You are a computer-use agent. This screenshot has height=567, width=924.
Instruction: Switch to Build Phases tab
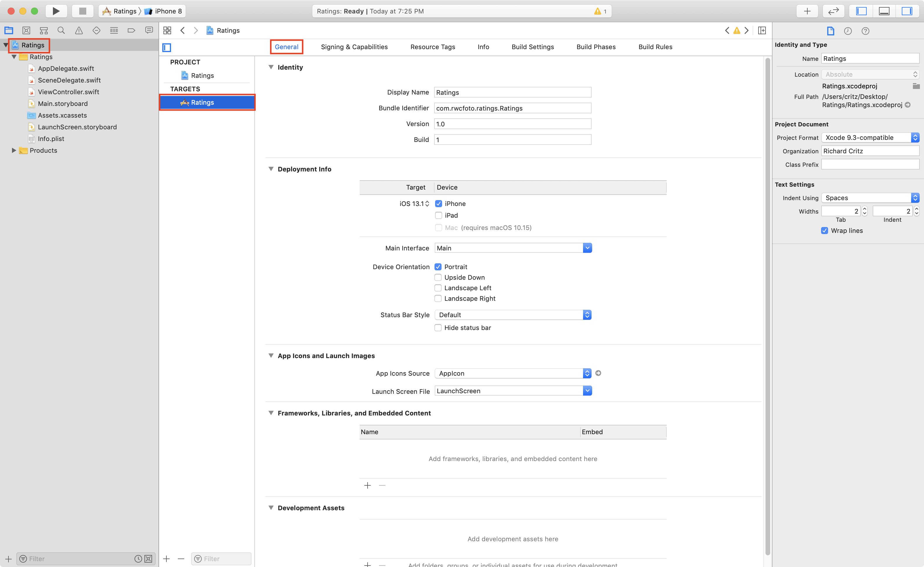596,47
